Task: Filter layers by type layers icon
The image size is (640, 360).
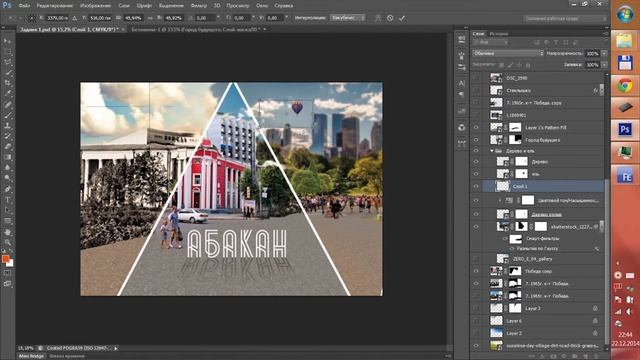Action: (556, 42)
